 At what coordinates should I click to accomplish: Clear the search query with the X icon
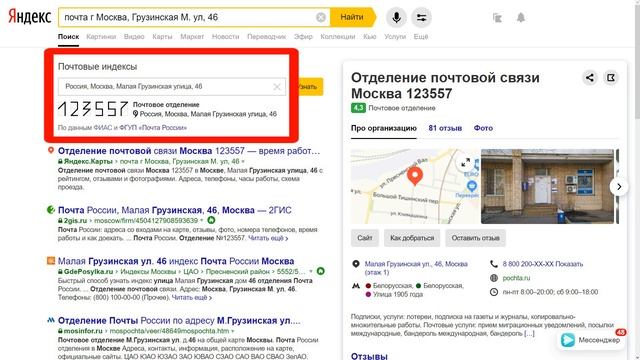(321, 17)
